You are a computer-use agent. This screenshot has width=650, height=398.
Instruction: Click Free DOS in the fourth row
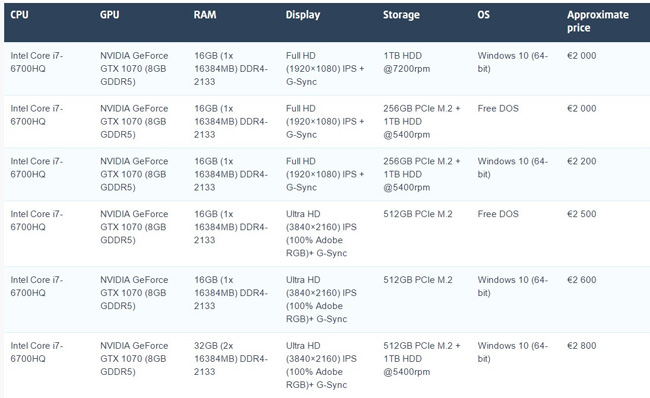point(498,214)
